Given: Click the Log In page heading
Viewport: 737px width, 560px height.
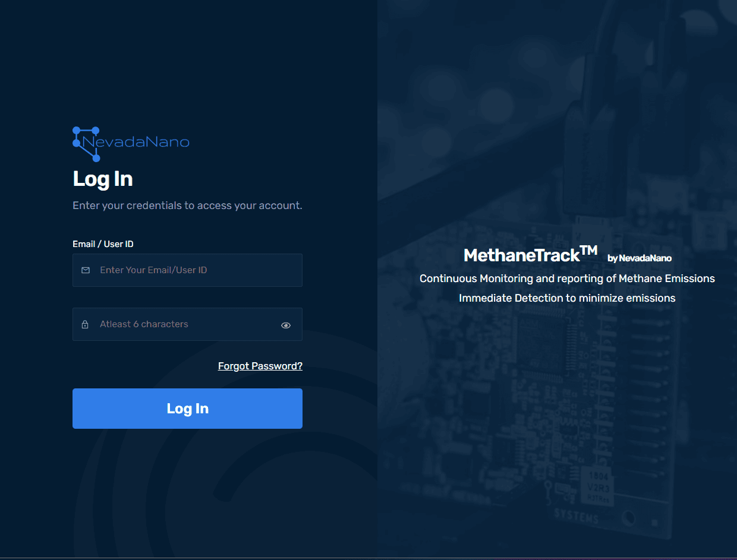Looking at the screenshot, I should point(103,179).
